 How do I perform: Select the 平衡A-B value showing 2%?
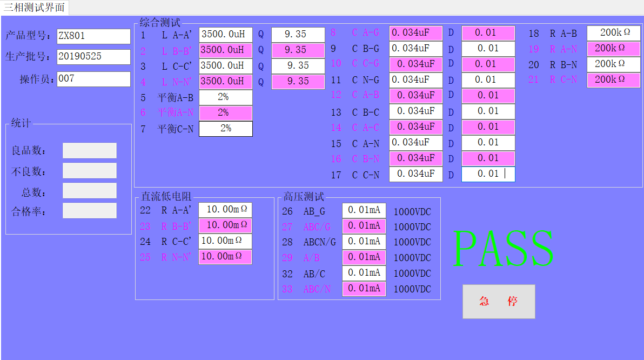click(225, 97)
